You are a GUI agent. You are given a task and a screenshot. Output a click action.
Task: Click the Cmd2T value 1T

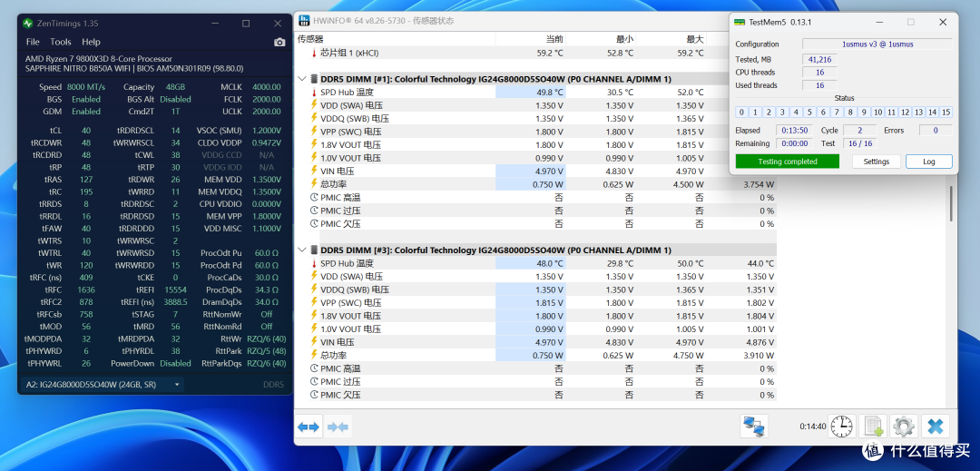point(175,112)
